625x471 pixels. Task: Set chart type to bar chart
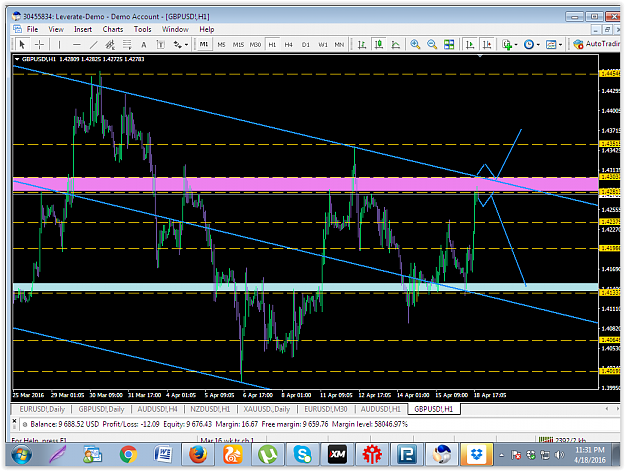[x=362, y=45]
